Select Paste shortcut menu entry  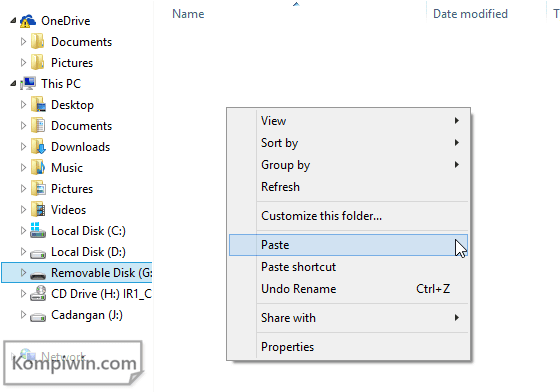(348, 267)
